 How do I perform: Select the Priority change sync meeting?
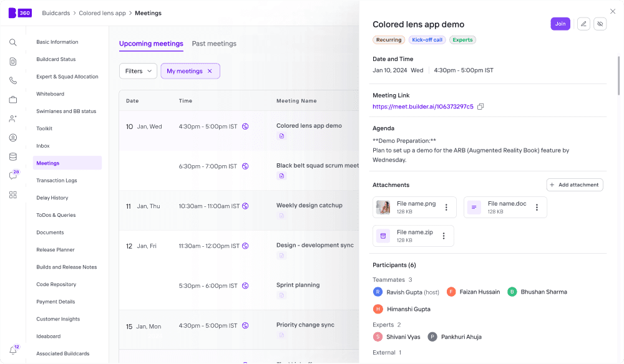pos(306,325)
